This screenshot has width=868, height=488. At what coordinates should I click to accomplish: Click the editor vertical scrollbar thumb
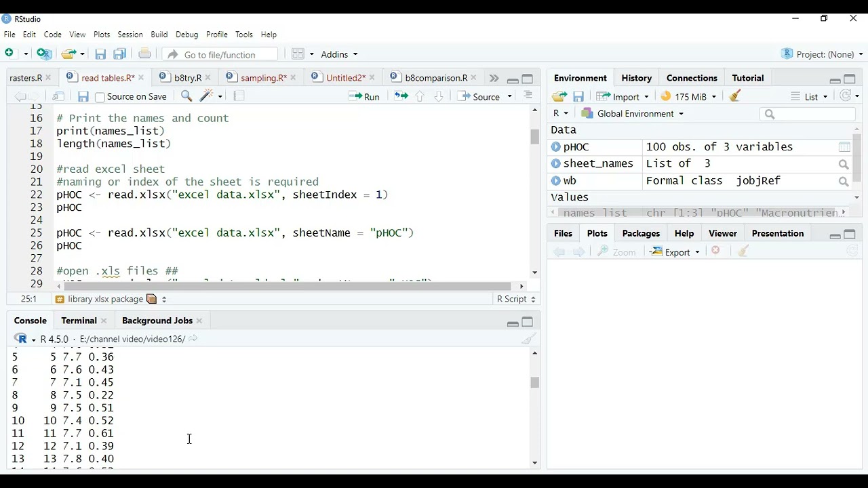(x=534, y=136)
